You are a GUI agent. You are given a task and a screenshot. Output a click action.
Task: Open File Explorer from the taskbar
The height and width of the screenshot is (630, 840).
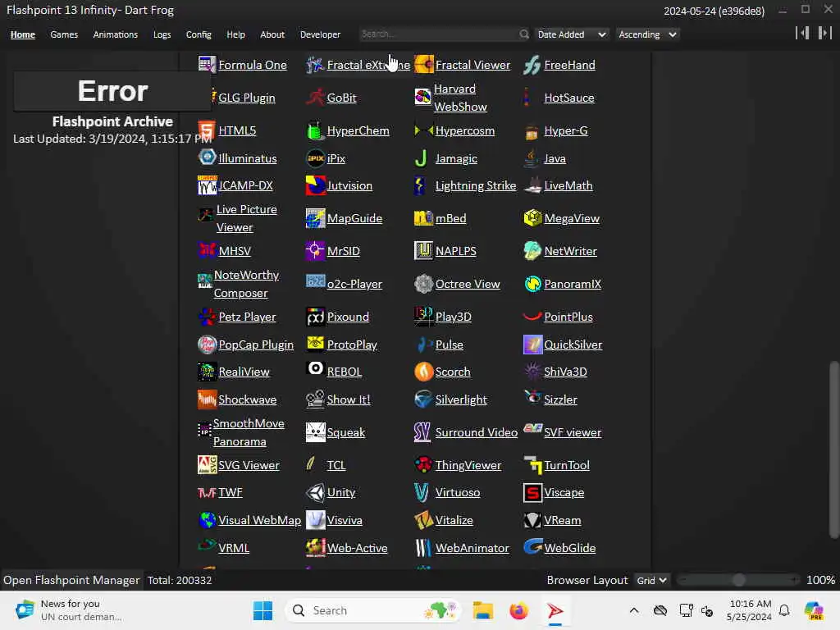pos(482,610)
